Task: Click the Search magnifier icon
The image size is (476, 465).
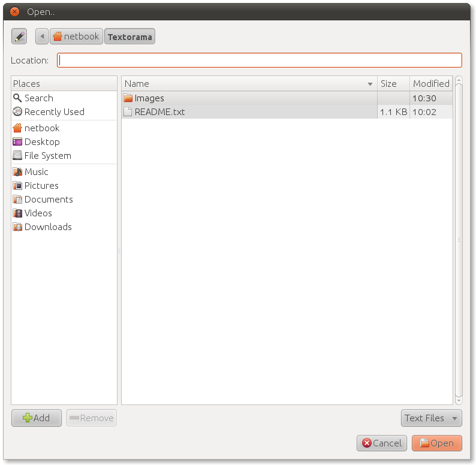Action: click(17, 98)
